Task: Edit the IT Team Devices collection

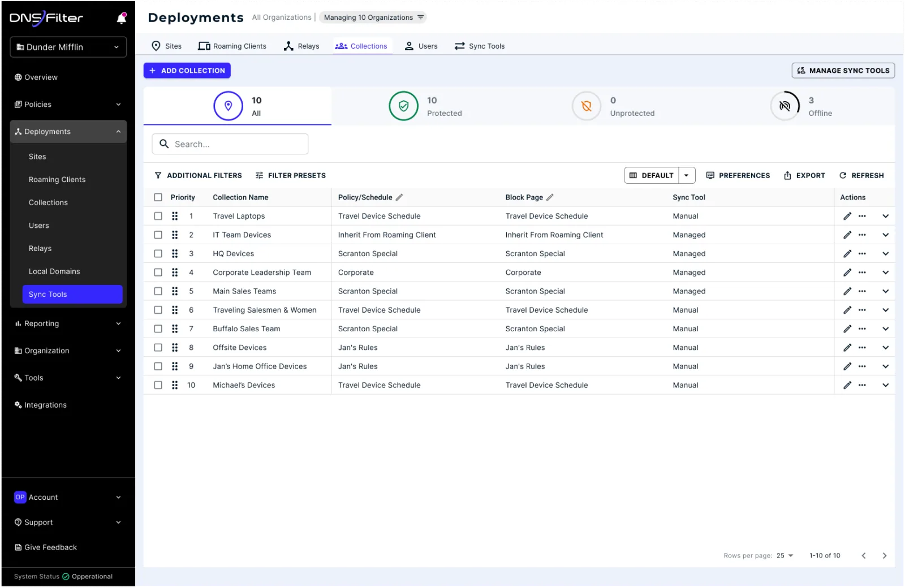Action: pyautogui.click(x=847, y=235)
